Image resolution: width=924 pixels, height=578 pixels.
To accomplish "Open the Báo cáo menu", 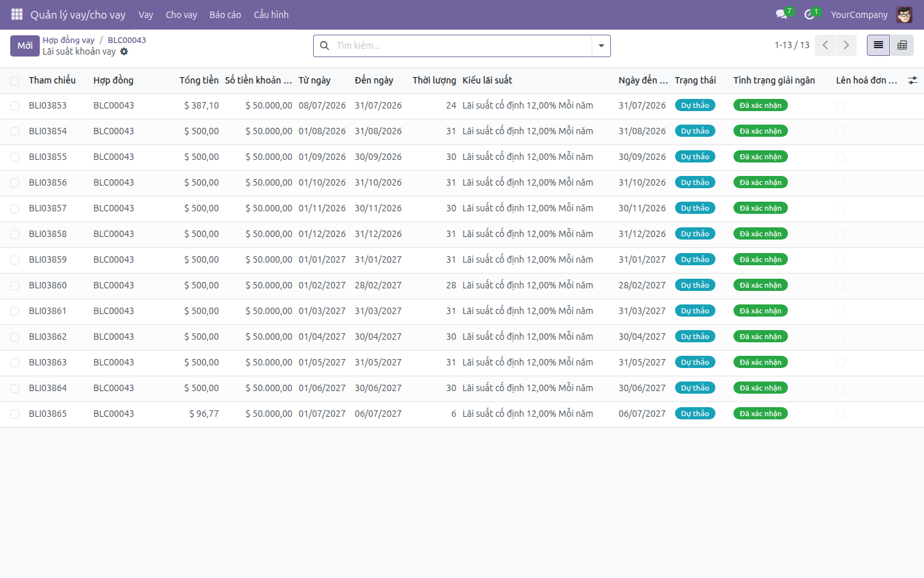I will (x=225, y=14).
